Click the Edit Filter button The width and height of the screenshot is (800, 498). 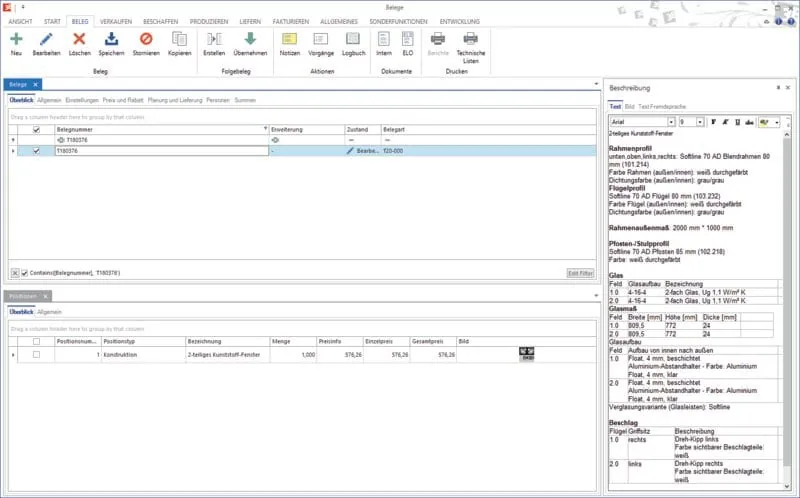pyautogui.click(x=579, y=272)
